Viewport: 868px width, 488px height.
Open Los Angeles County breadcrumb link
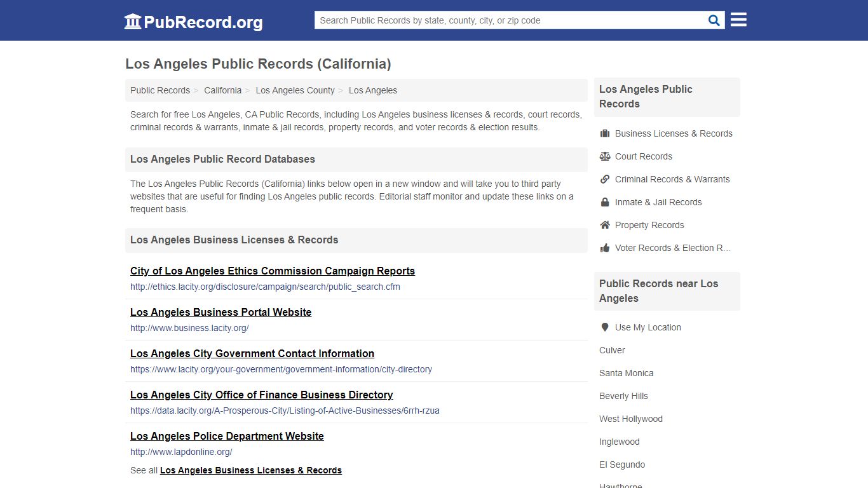295,90
